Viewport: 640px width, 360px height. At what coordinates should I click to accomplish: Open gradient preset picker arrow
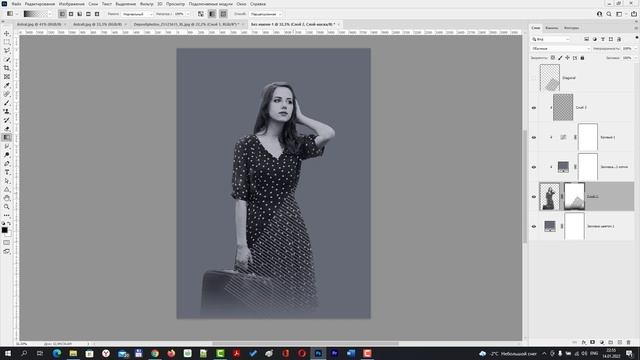click(50, 14)
